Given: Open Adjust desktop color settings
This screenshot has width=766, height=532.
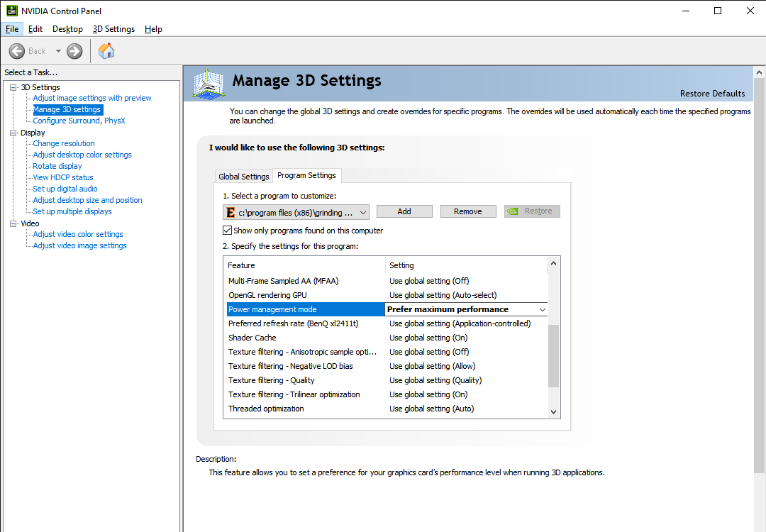Looking at the screenshot, I should 82,155.
